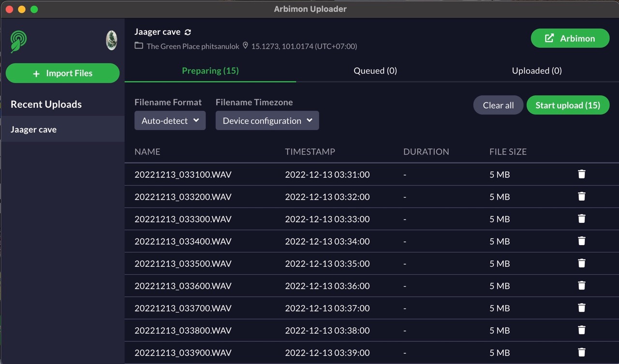Screen dimensions: 619x364
Task: Open Arbimon via the external link button
Action: click(x=570, y=38)
